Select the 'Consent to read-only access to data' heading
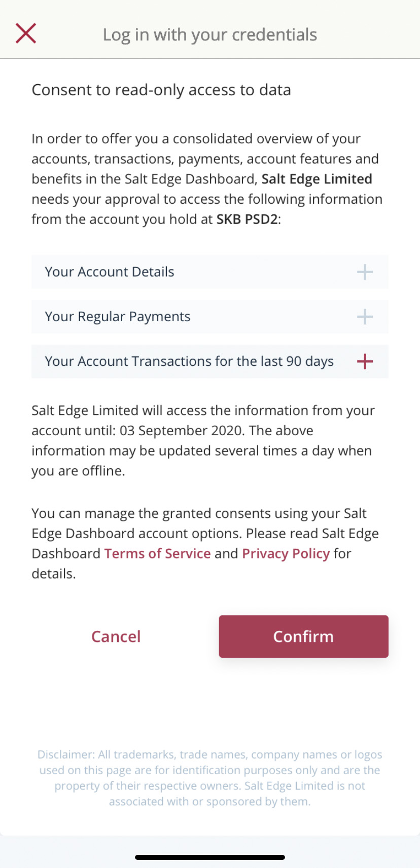The height and width of the screenshot is (868, 420). (x=161, y=90)
